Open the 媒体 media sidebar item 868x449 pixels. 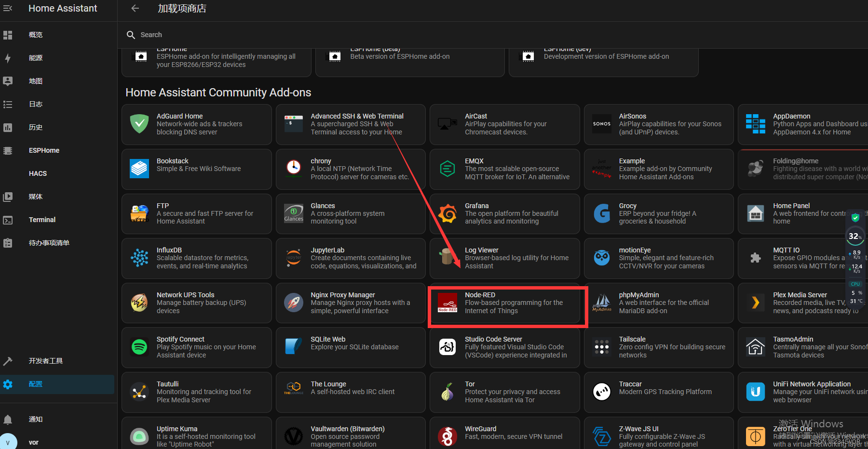58,197
